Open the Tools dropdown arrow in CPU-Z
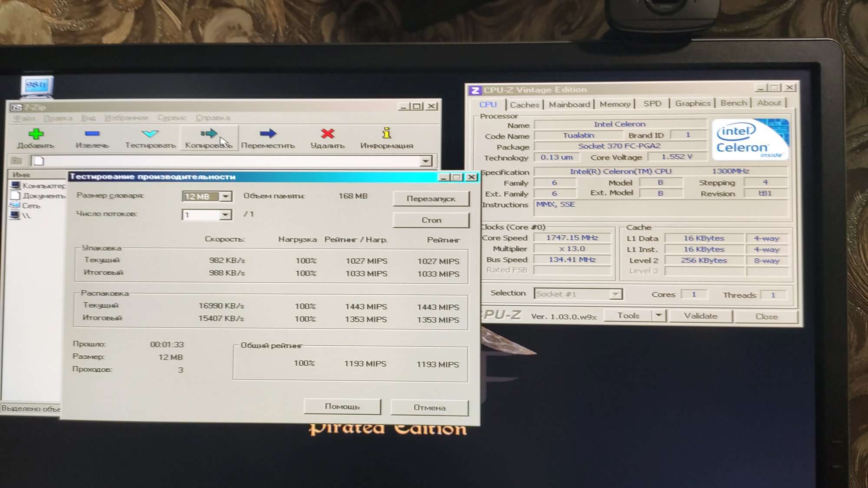This screenshot has height=488, width=868. (658, 315)
